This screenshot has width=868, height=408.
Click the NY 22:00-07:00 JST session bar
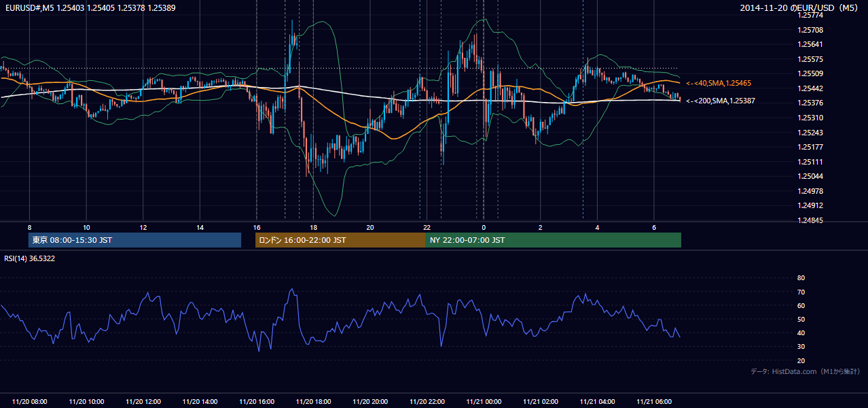click(x=554, y=240)
